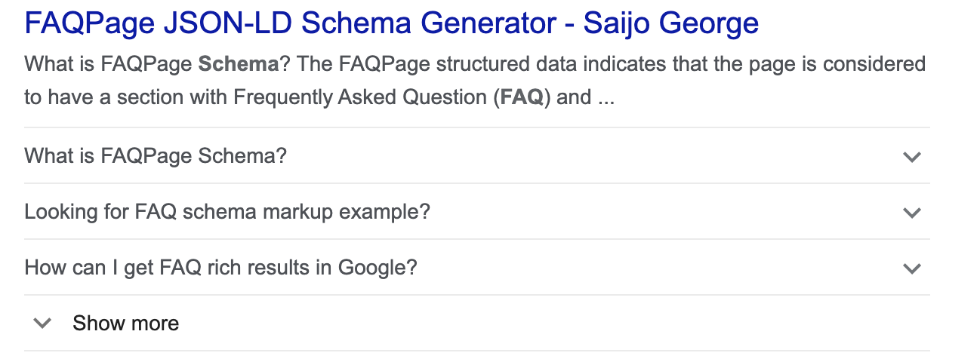The image size is (980, 359).
Task: Click chevron for "How can I get FAQ rich results"
Action: click(912, 268)
